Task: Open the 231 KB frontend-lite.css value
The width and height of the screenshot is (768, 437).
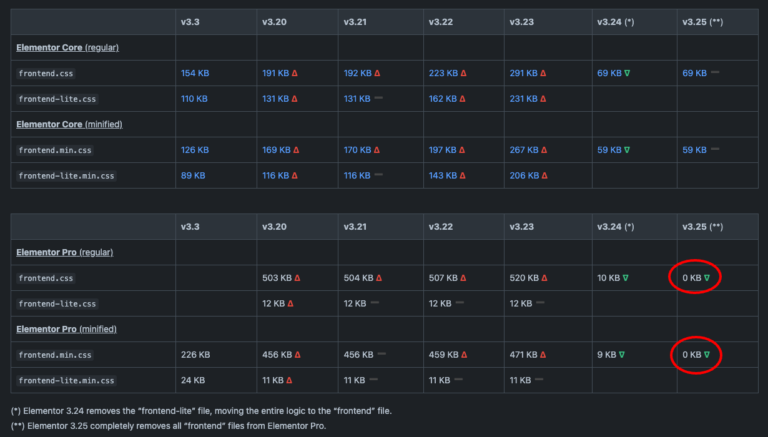Action: [x=524, y=99]
